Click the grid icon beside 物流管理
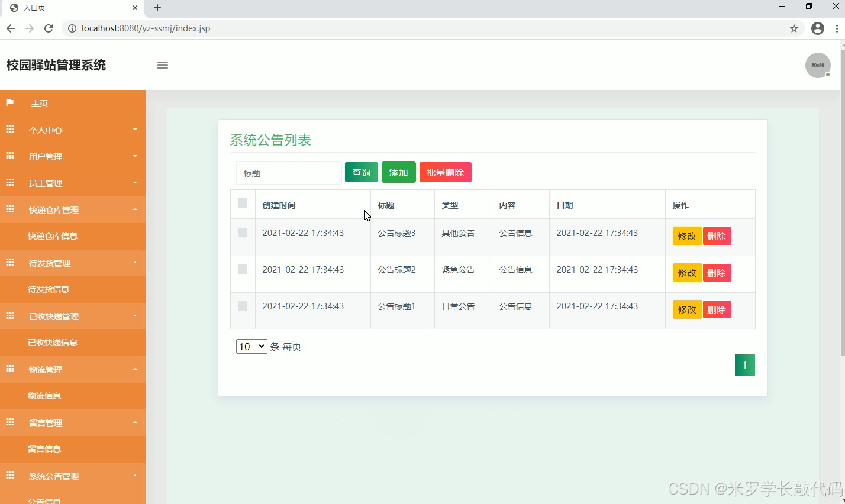The height and width of the screenshot is (504, 845). [9, 369]
